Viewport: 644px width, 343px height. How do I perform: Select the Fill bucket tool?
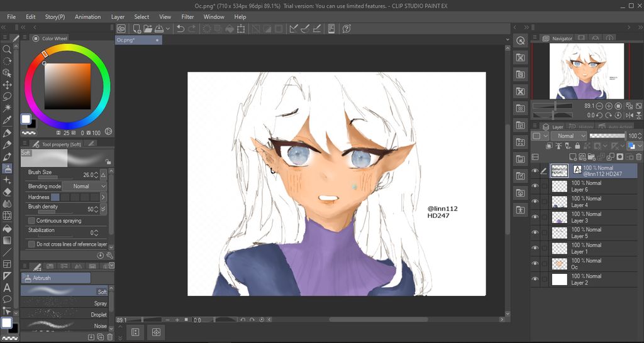7,228
